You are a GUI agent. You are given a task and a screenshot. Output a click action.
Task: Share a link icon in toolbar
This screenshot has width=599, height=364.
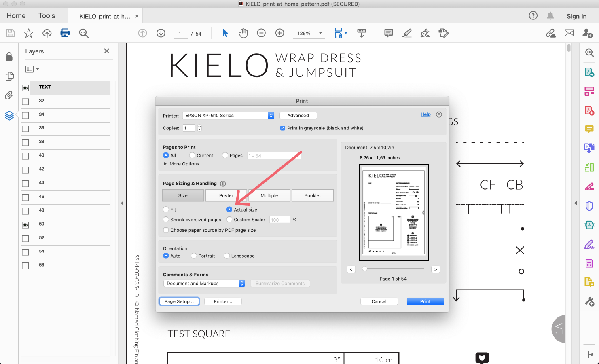(x=551, y=33)
